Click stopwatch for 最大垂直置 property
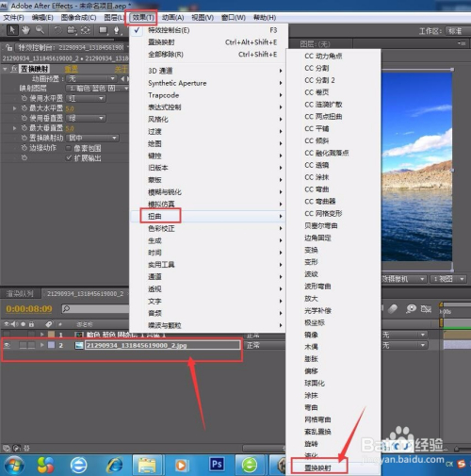Screen dimensions: 471x476 pos(24,128)
